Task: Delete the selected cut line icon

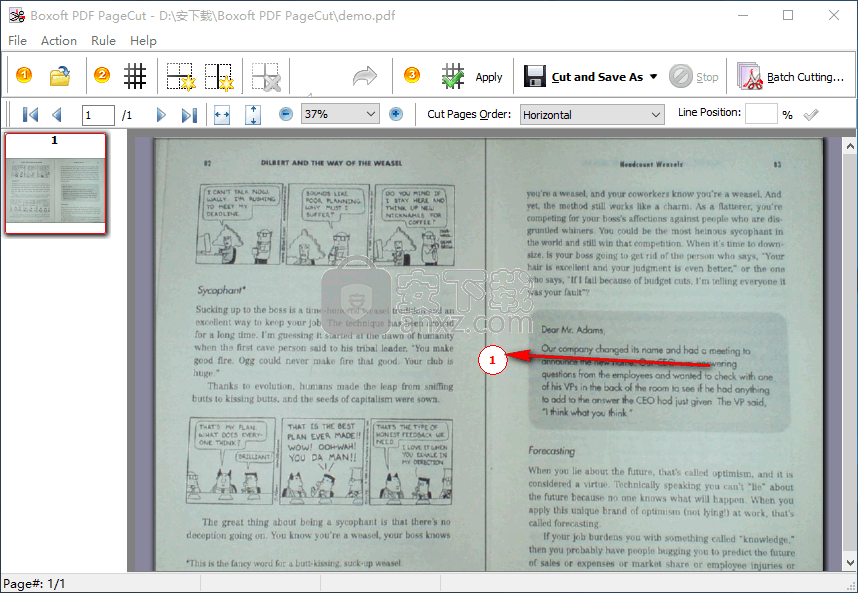Action: (266, 76)
